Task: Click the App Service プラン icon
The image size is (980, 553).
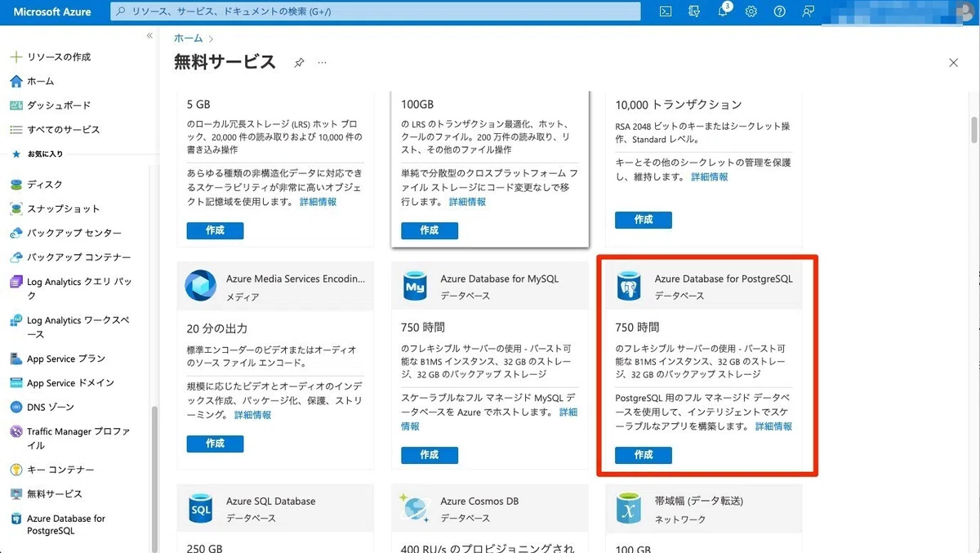Action: (x=16, y=359)
